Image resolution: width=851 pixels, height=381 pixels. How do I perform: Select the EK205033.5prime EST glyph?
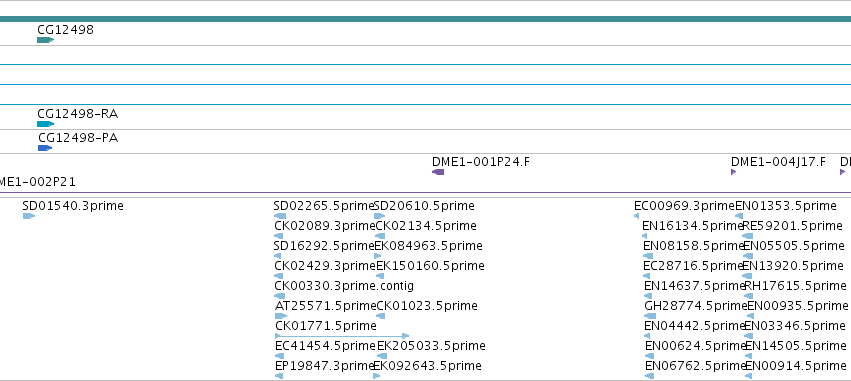(x=382, y=357)
